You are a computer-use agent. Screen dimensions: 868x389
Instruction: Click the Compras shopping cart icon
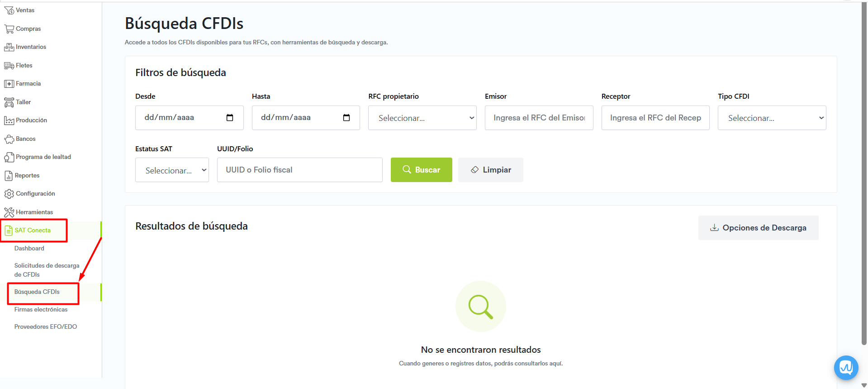9,29
